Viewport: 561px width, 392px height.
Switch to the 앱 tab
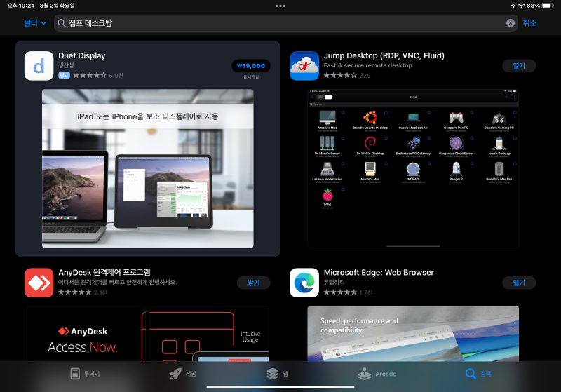point(277,374)
